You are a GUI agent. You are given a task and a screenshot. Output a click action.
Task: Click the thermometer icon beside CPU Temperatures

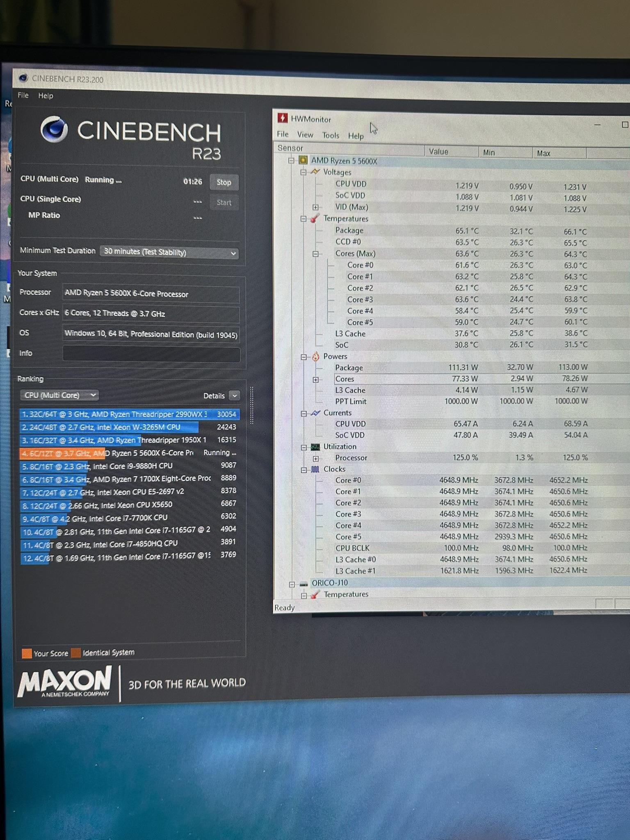coord(315,218)
